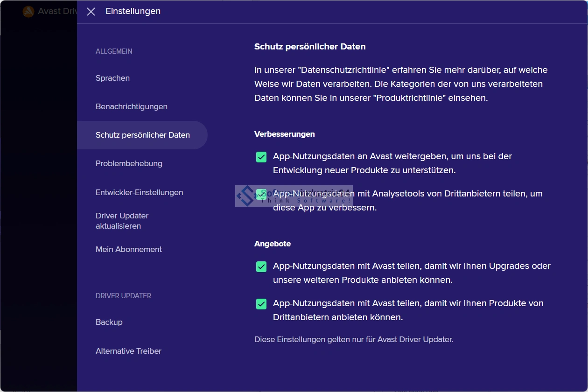Viewport: 588px width, 392px height.
Task: Disable sharing data with Drittanbieter Analysetools
Action: (x=261, y=194)
